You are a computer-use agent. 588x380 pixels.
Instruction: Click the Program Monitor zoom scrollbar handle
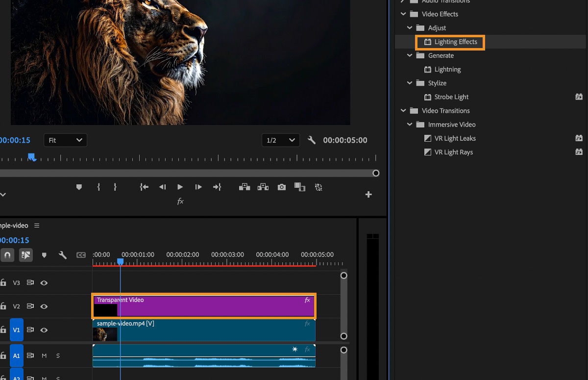[x=376, y=173]
